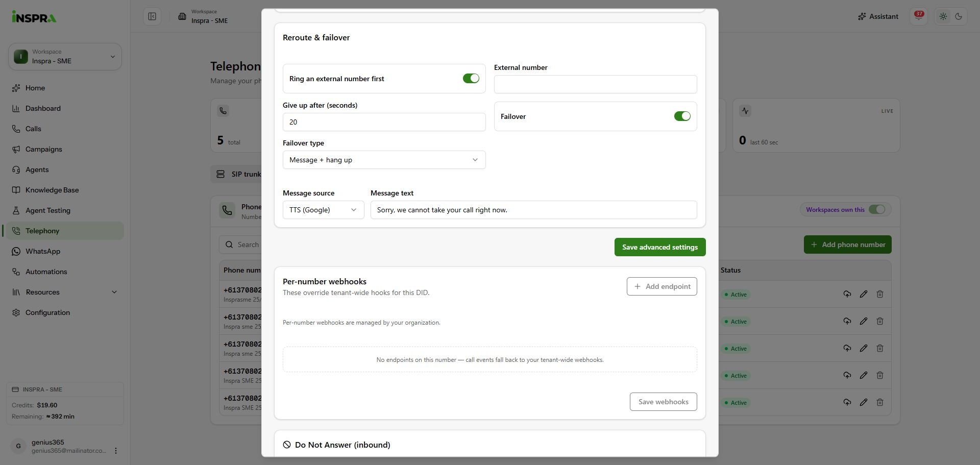The height and width of the screenshot is (465, 980).
Task: Expand the Workspace Inspra - SME selector
Action: point(65,57)
